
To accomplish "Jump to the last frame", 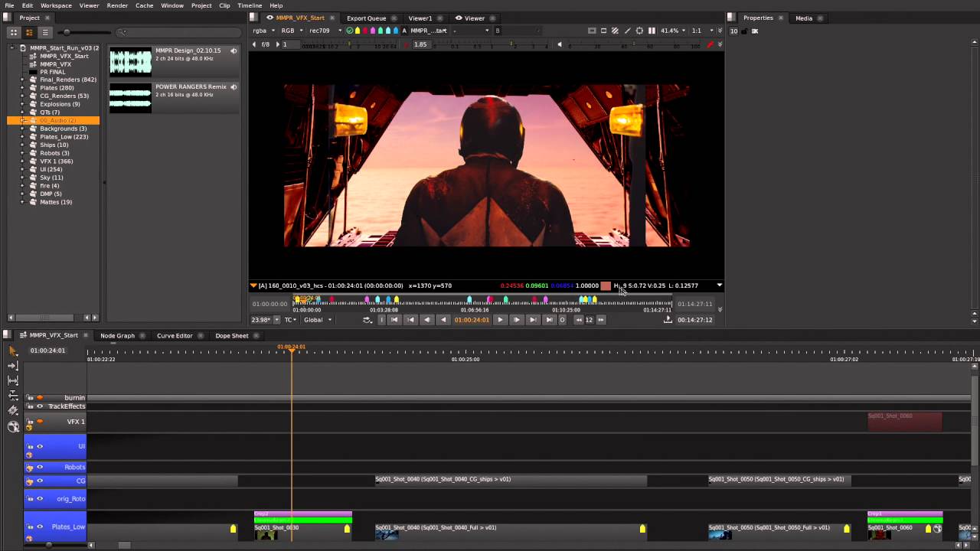I will pos(548,320).
